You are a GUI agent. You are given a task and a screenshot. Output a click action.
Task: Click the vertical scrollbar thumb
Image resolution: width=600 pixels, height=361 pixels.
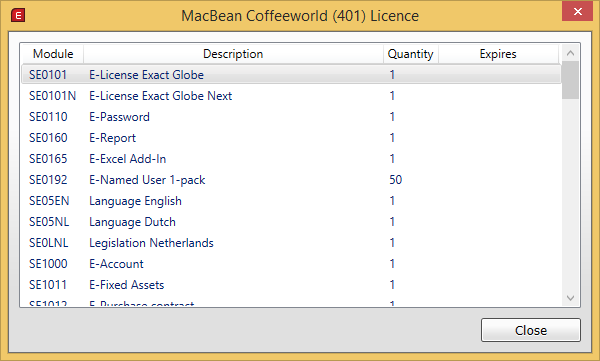click(571, 80)
